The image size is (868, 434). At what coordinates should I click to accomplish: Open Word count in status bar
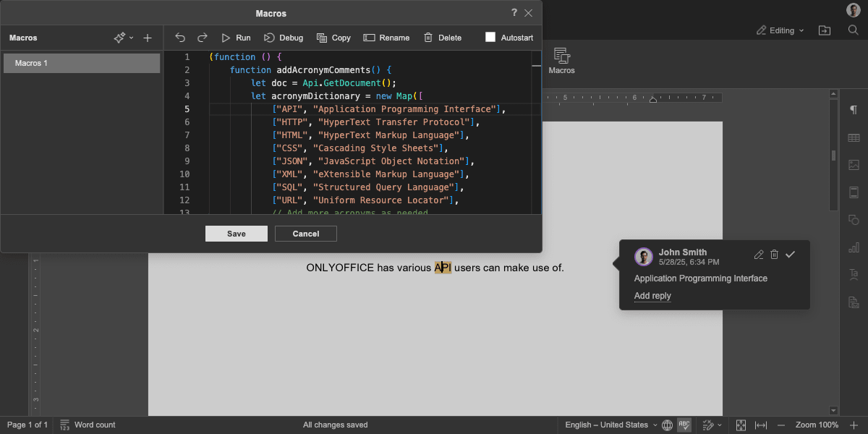click(x=88, y=425)
